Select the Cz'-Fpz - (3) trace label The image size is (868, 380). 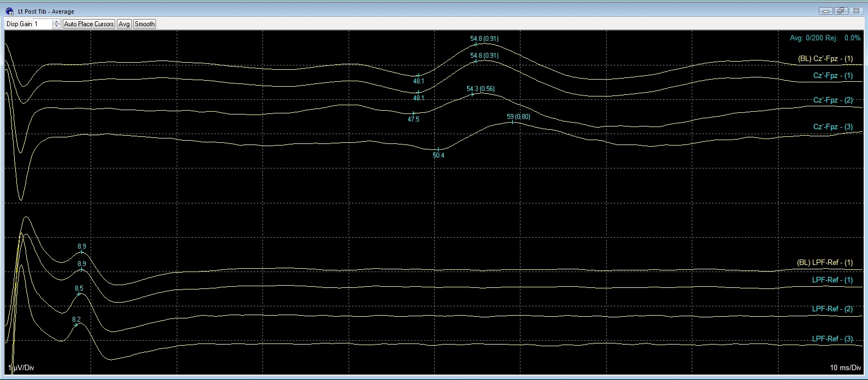[x=833, y=127]
